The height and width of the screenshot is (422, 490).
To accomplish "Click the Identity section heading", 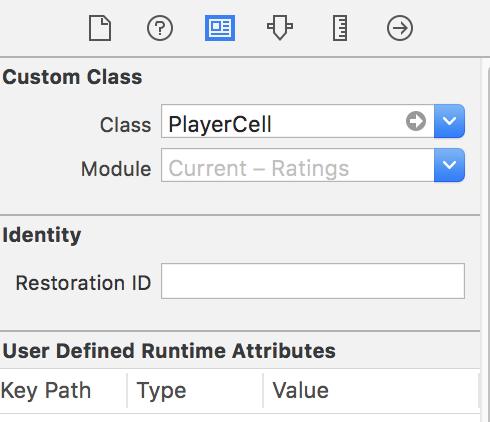I will click(42, 235).
